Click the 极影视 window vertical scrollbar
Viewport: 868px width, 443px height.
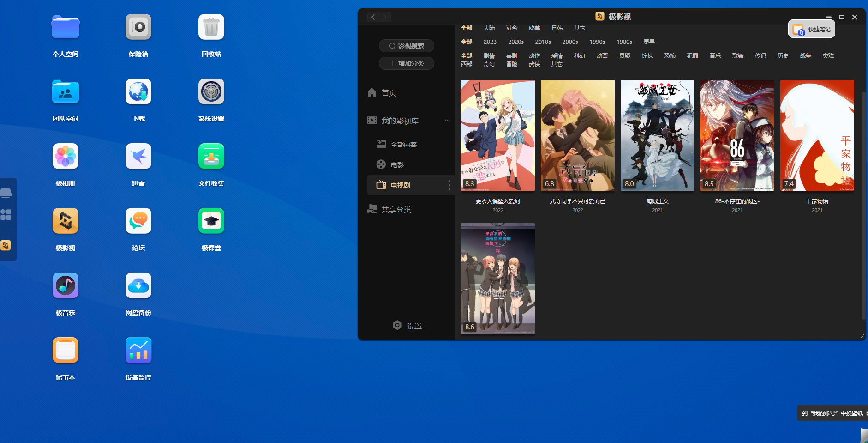[x=863, y=206]
